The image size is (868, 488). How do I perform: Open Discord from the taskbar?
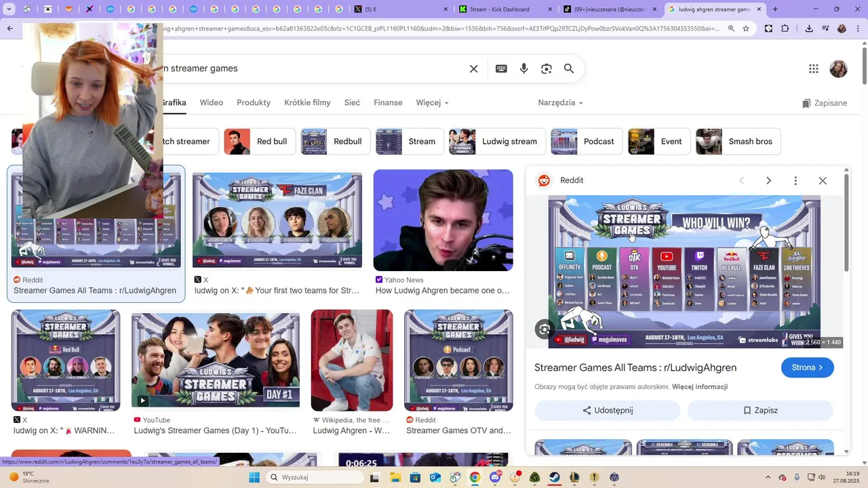[495, 477]
